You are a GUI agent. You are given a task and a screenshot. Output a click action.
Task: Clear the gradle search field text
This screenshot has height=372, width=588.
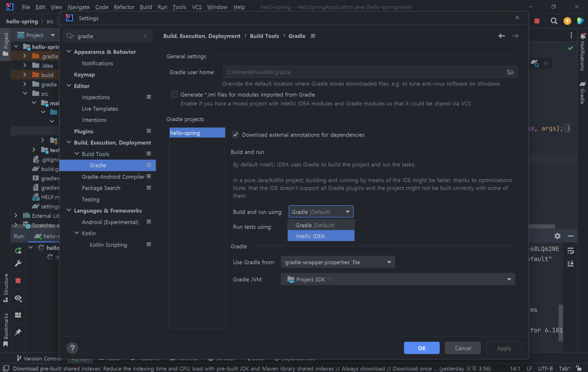(x=145, y=36)
